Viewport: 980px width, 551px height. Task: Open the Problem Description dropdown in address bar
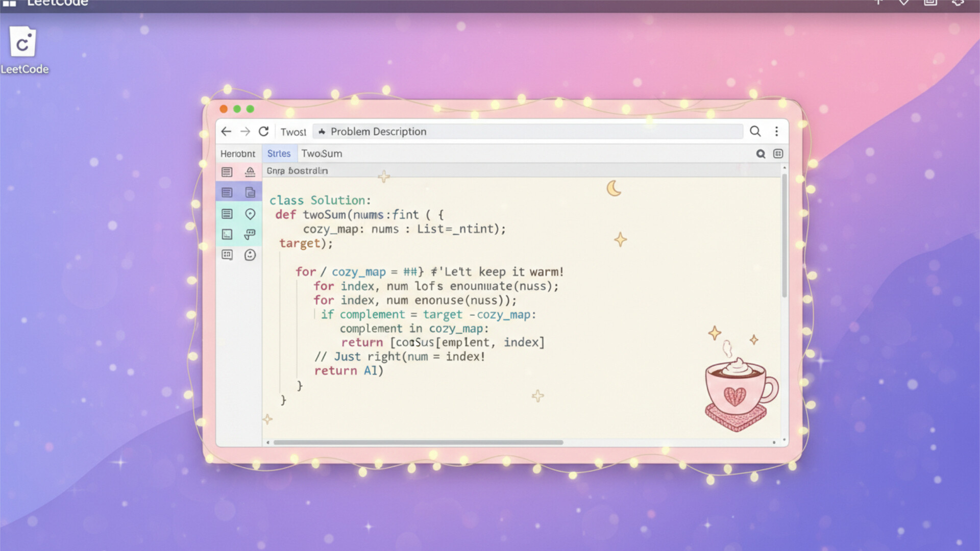[379, 131]
